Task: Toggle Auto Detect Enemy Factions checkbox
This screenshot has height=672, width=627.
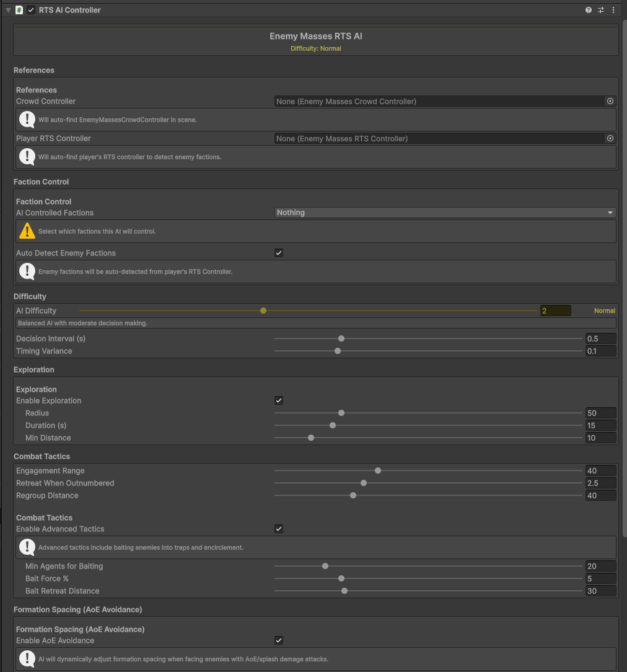Action: [279, 253]
